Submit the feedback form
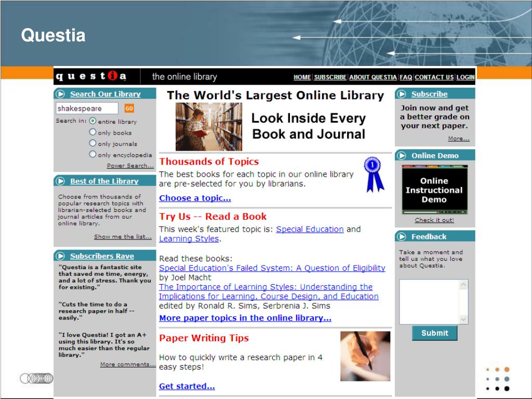 [x=435, y=333]
